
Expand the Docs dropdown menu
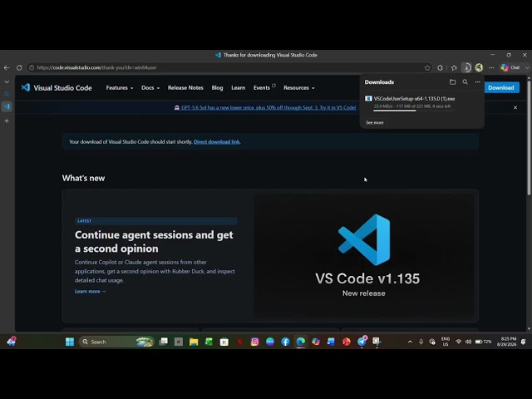coord(150,87)
